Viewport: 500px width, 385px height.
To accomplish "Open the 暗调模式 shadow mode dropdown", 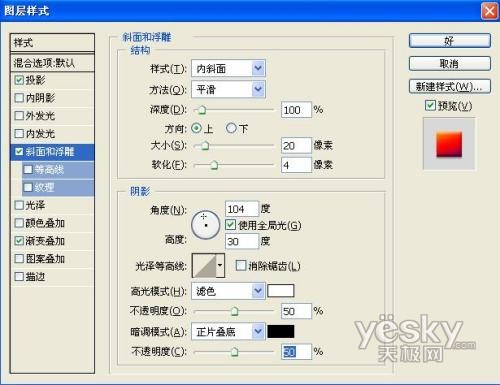I will tap(228, 332).
